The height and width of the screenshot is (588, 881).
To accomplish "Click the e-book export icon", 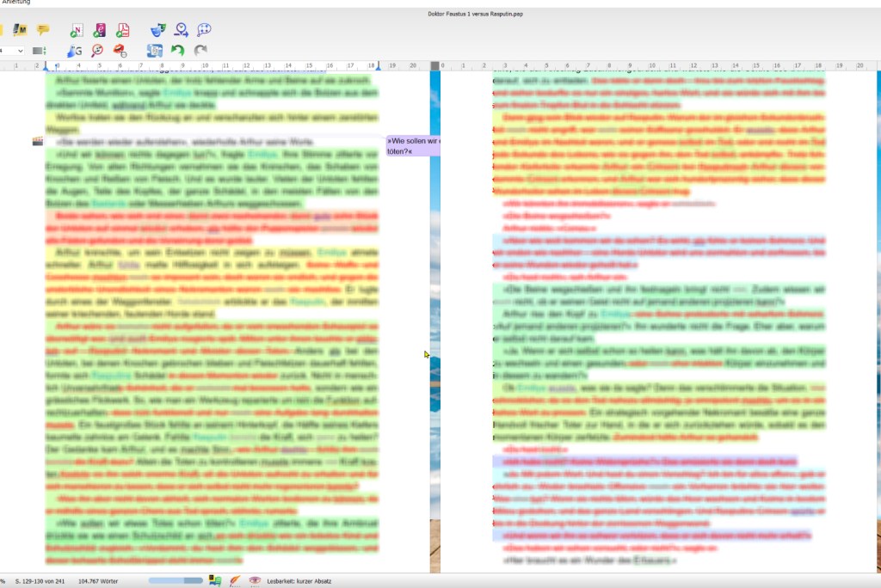I will [100, 31].
